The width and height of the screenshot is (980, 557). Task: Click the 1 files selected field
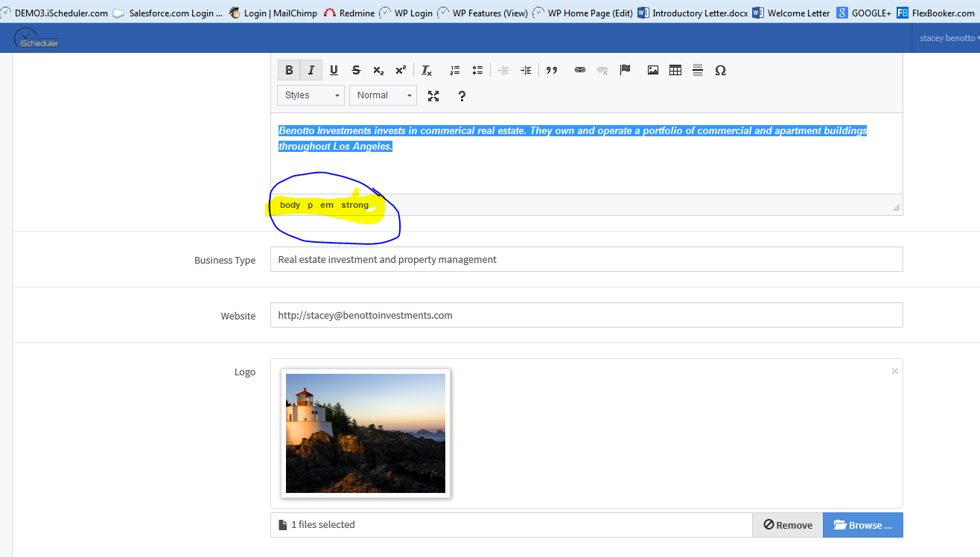click(512, 525)
